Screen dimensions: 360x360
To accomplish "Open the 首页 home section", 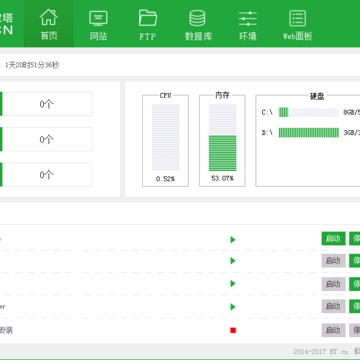I will [x=49, y=24].
